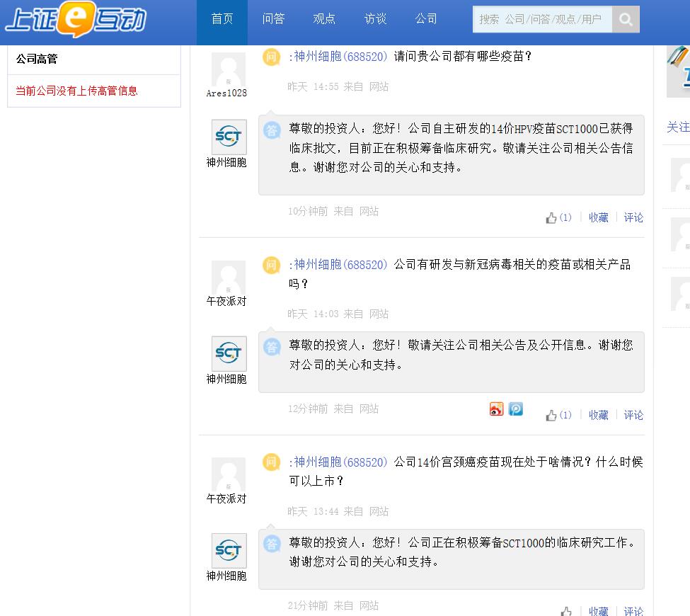Open the 首页 tab

click(222, 19)
